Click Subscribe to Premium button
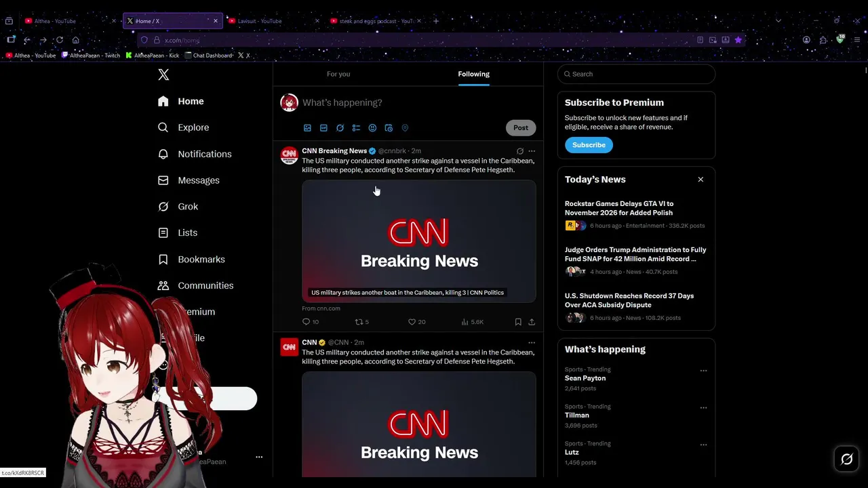Viewport: 868px width, 488px height. point(589,145)
